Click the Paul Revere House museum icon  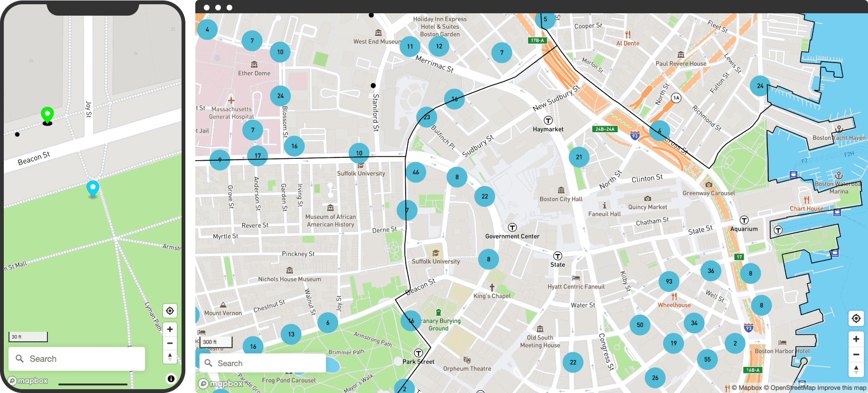[681, 55]
